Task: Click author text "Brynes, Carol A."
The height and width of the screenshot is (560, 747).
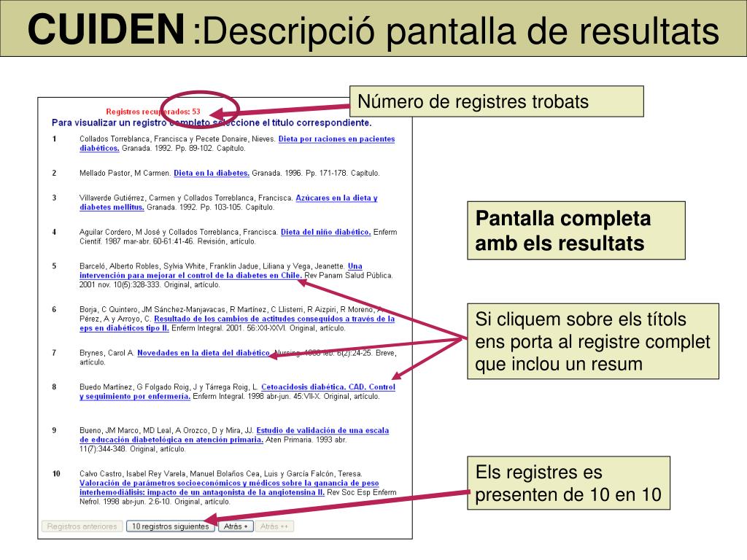Action: tap(107, 354)
